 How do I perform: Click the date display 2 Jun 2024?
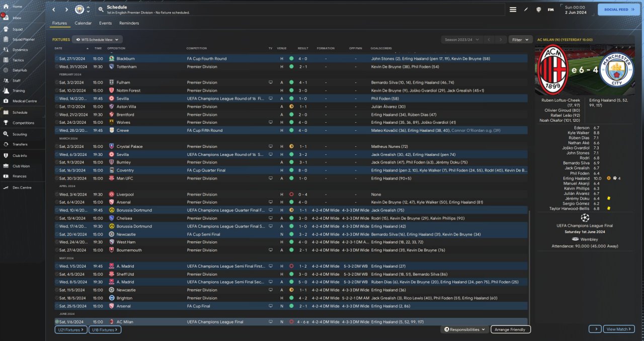[575, 12]
